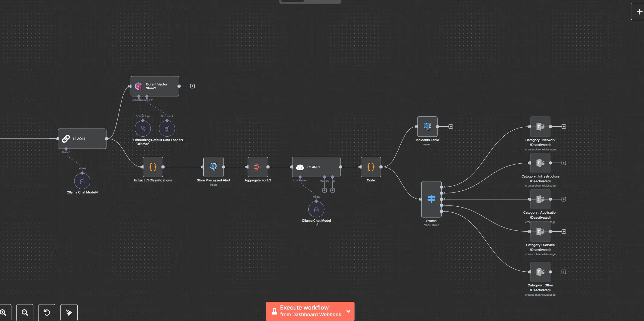Viewport: 644px width, 321px height.
Task: Select the Incidents Table upsert node
Action: [x=427, y=126]
